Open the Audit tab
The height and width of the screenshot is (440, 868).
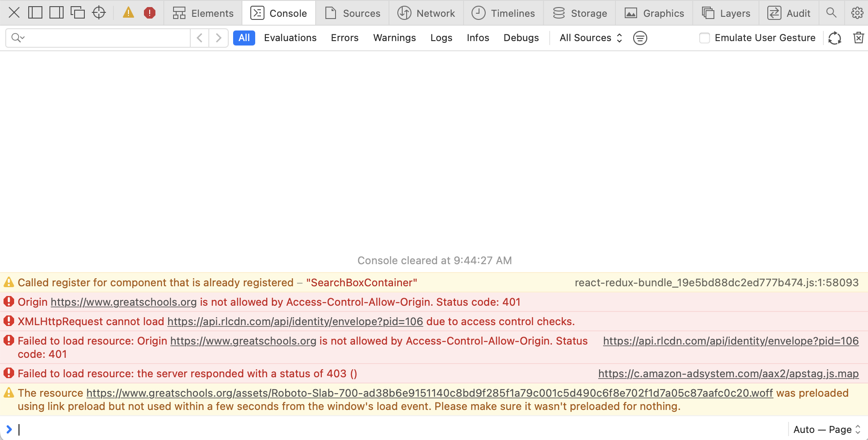789,13
